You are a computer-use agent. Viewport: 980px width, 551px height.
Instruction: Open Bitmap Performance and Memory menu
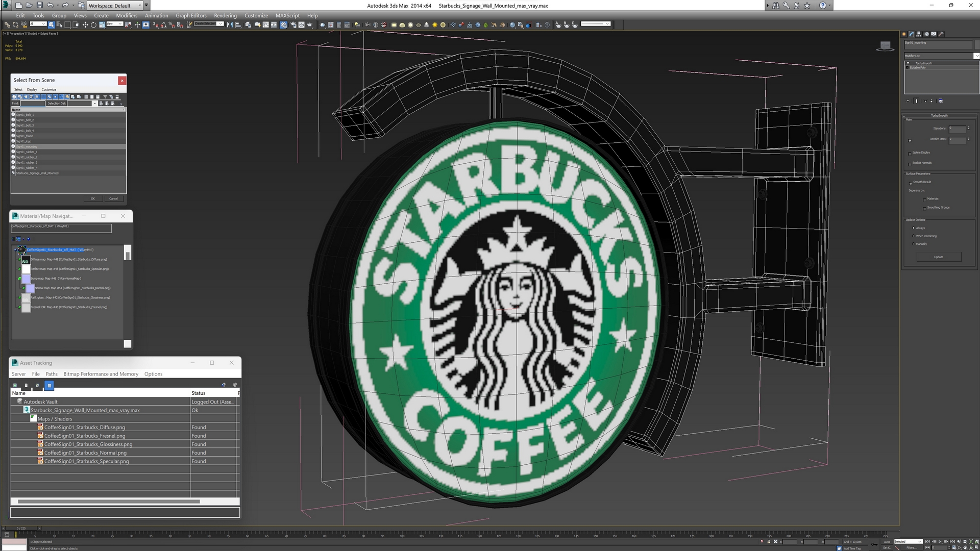(x=101, y=374)
